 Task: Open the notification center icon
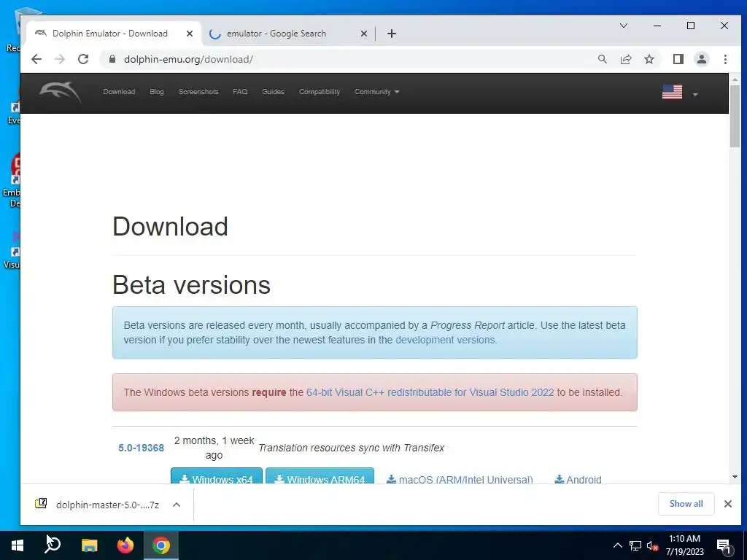click(x=724, y=545)
